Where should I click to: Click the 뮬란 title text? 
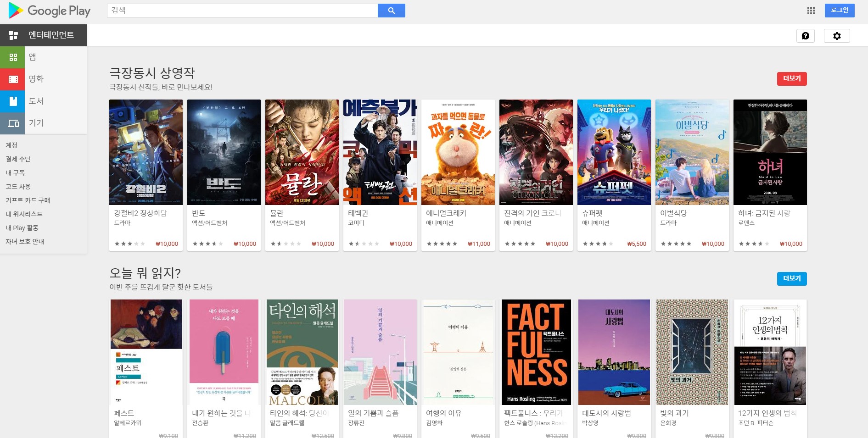(x=277, y=213)
